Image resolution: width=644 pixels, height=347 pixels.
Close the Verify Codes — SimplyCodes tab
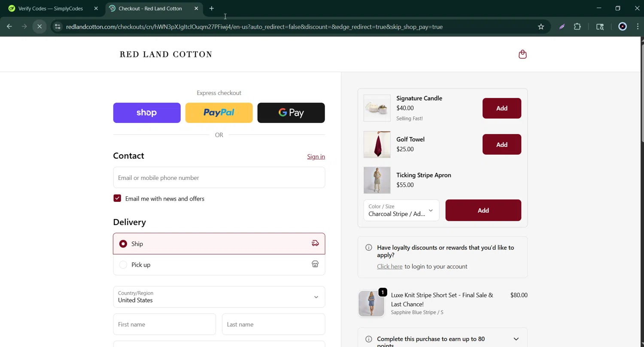pos(96,9)
